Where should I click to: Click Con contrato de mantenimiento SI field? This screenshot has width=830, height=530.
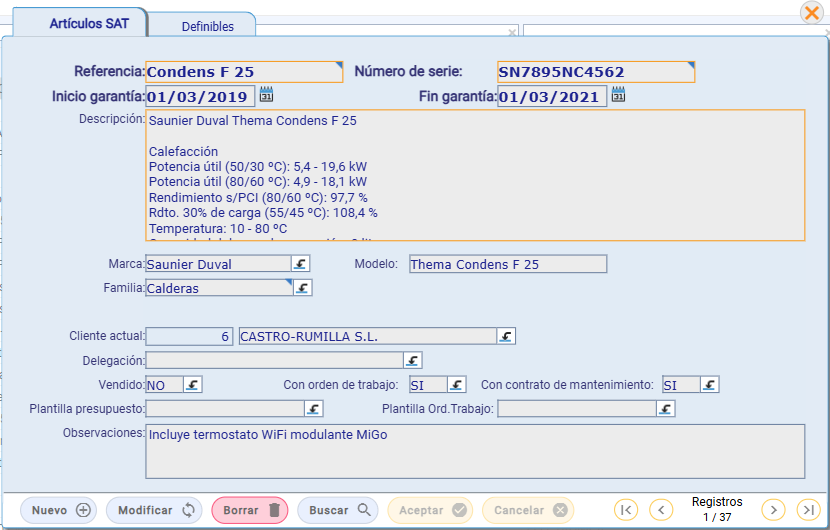681,384
